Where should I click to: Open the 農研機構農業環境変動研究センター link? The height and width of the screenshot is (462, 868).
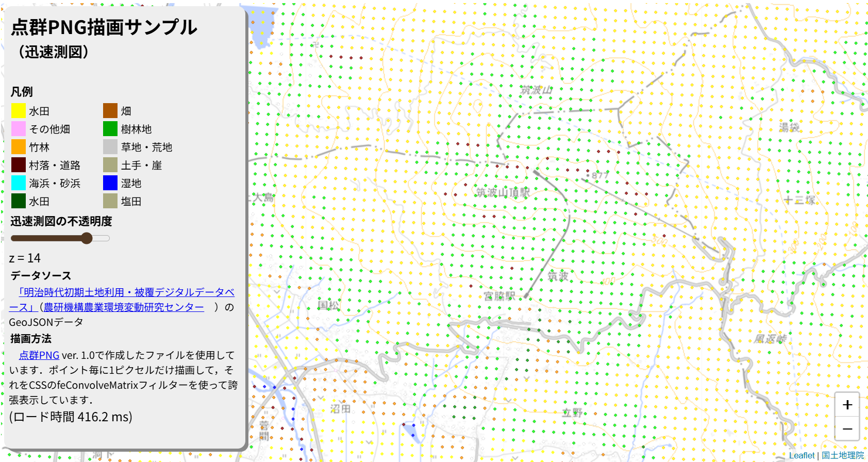[124, 307]
